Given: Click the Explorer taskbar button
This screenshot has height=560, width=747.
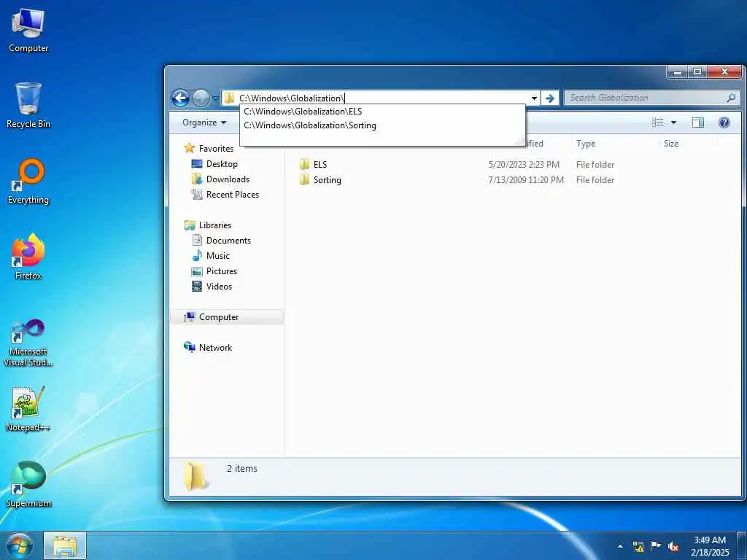Looking at the screenshot, I should (65, 545).
